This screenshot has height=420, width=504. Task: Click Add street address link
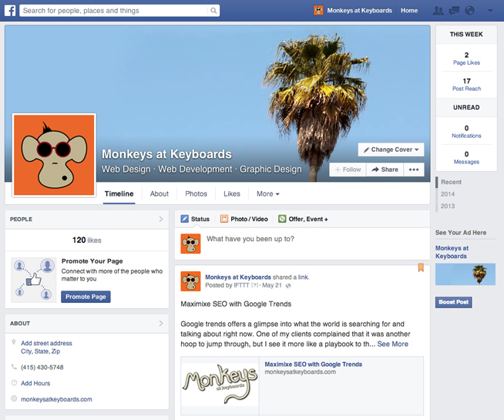[x=46, y=343]
